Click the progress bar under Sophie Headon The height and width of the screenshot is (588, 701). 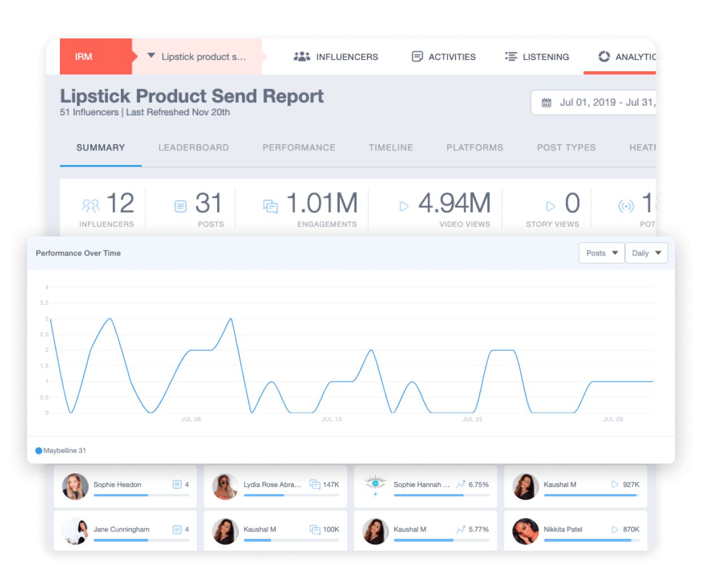click(x=141, y=496)
